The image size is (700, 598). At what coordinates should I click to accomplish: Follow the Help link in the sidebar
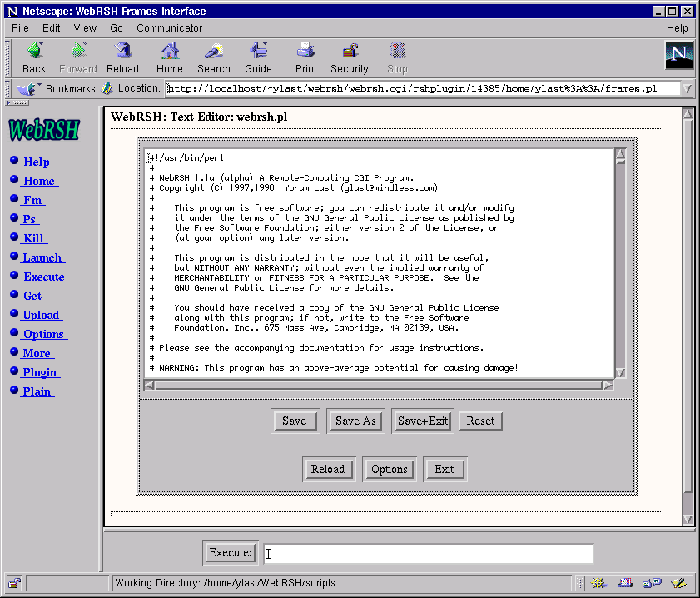[x=37, y=162]
